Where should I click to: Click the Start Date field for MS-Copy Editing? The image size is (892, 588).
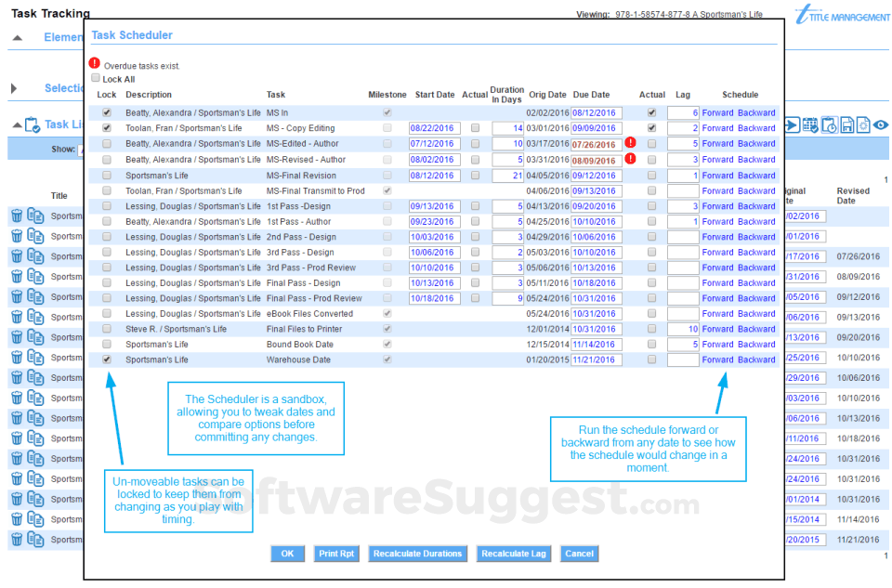(x=435, y=128)
